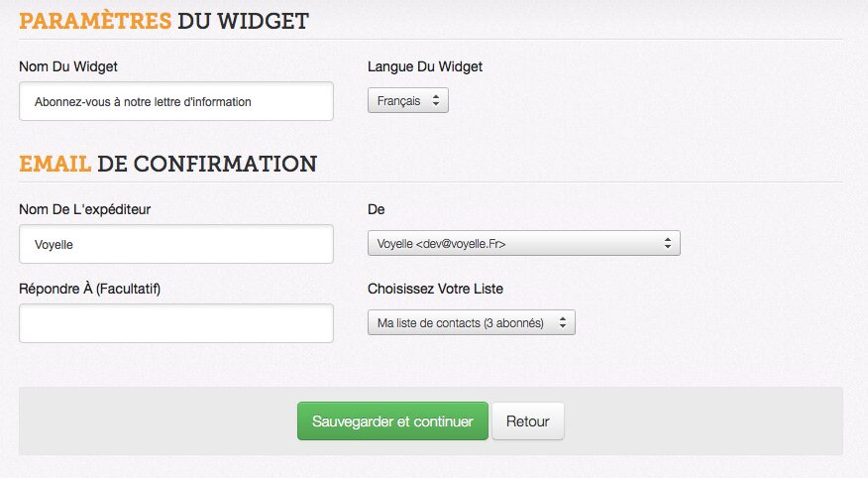Click the Langue Du Widget label

424,66
